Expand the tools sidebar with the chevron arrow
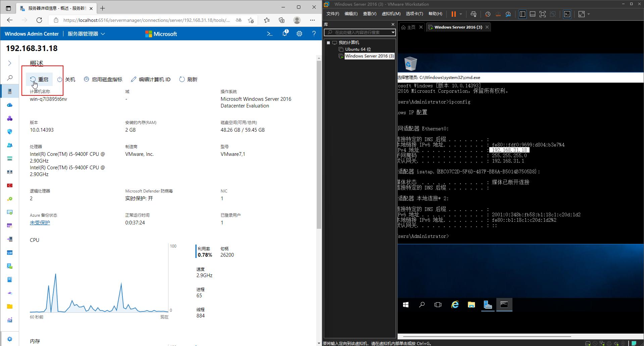 [x=10, y=63]
